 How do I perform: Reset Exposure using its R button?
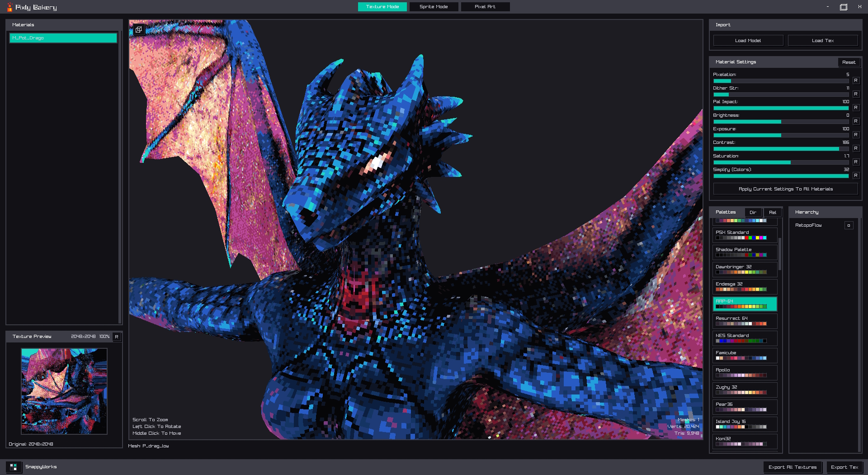point(855,135)
